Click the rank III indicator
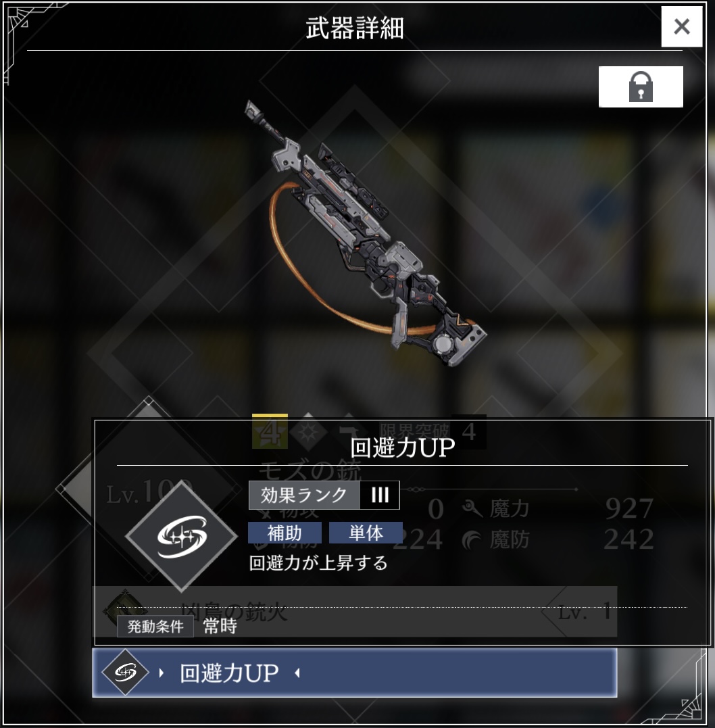Image resolution: width=715 pixels, height=728 pixels. coord(380,495)
